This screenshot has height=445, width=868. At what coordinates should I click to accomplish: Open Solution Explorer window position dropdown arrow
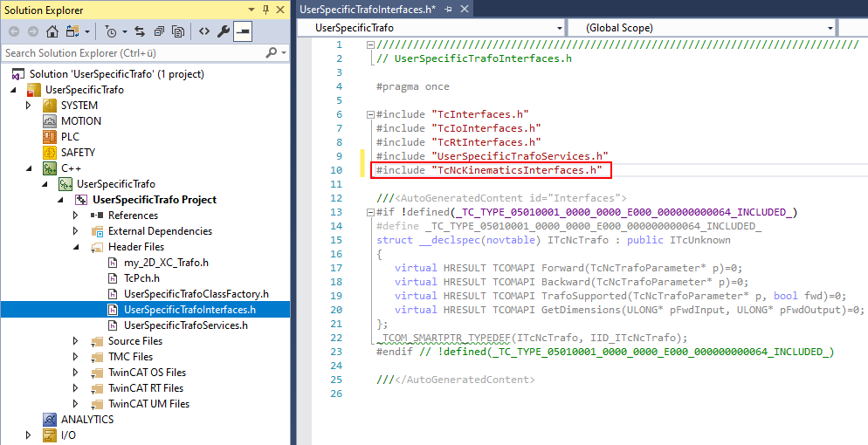point(251,10)
